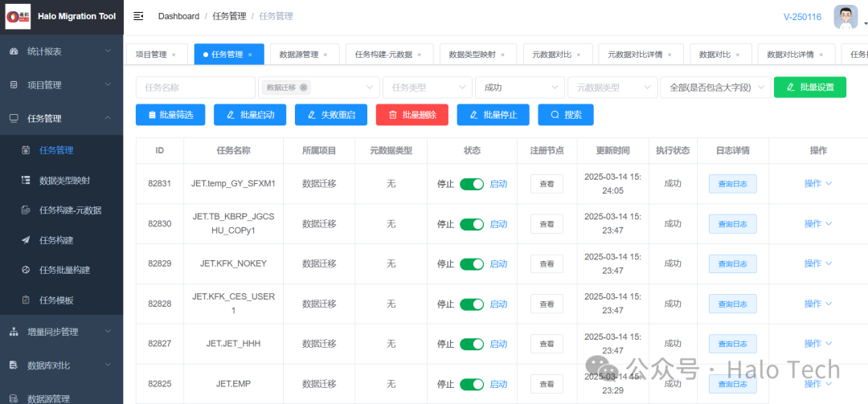Open the 全部(是否包含大字段) dropdown

(x=716, y=88)
